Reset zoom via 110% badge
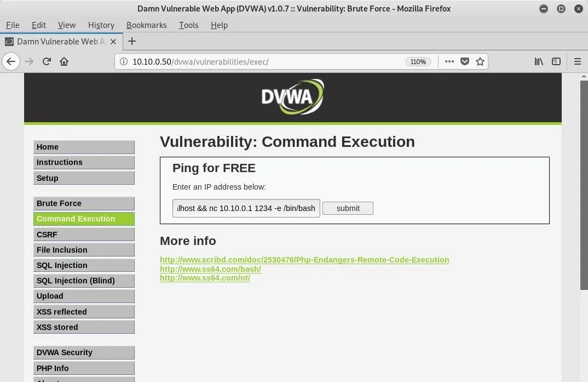588x382 pixels. (418, 62)
